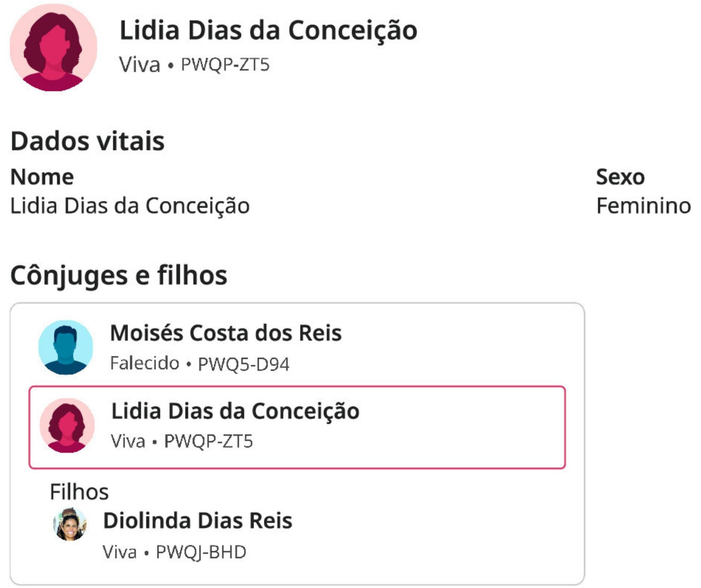701x588 pixels.
Task: Click the Falecido status under Moisés
Action: click(x=145, y=363)
